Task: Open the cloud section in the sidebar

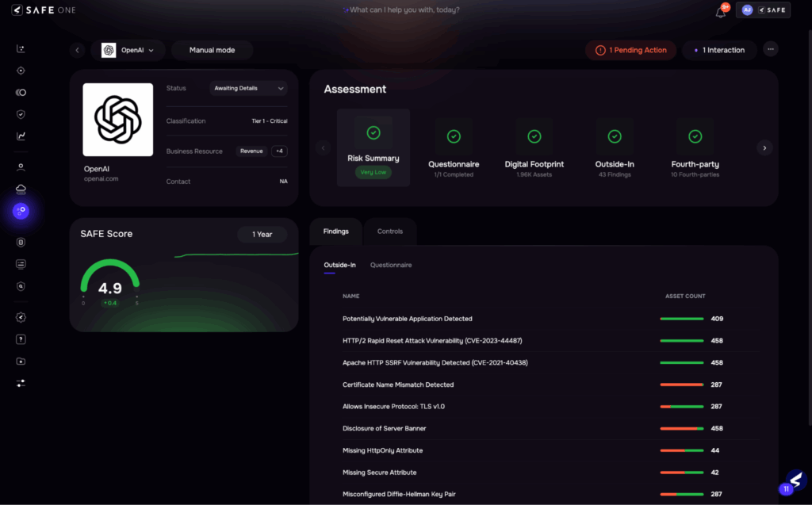Action: click(x=21, y=189)
